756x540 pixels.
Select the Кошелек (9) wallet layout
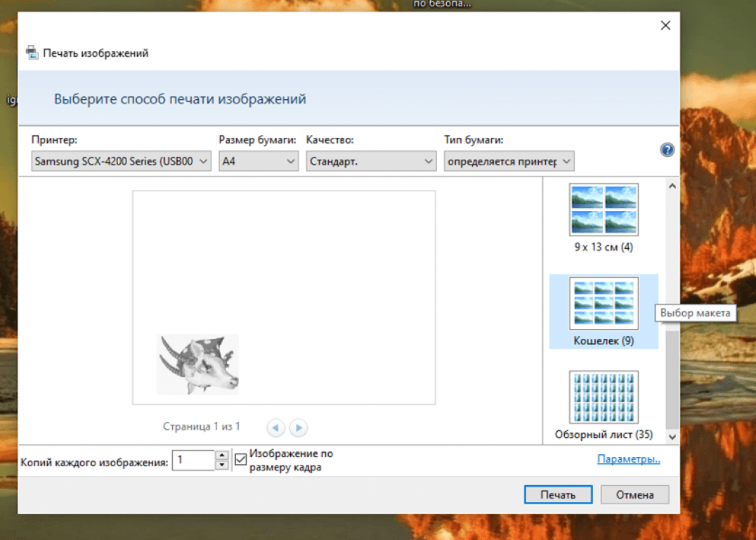point(604,304)
